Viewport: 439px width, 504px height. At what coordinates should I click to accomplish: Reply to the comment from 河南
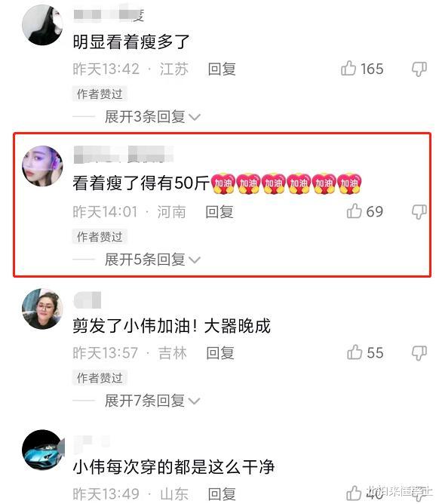[x=219, y=212]
